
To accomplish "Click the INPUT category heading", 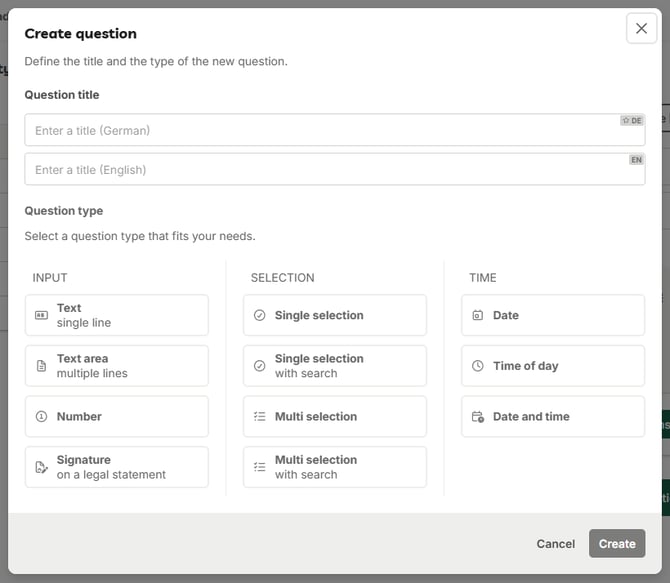I will (50, 278).
